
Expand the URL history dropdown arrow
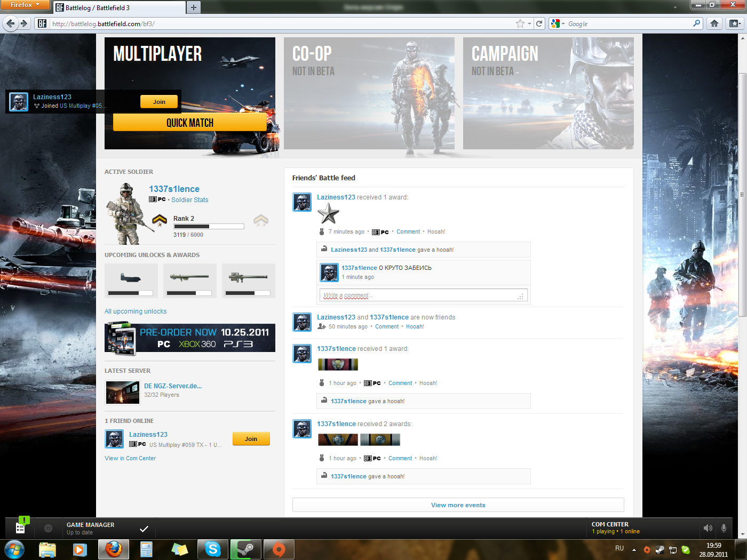tap(529, 23)
